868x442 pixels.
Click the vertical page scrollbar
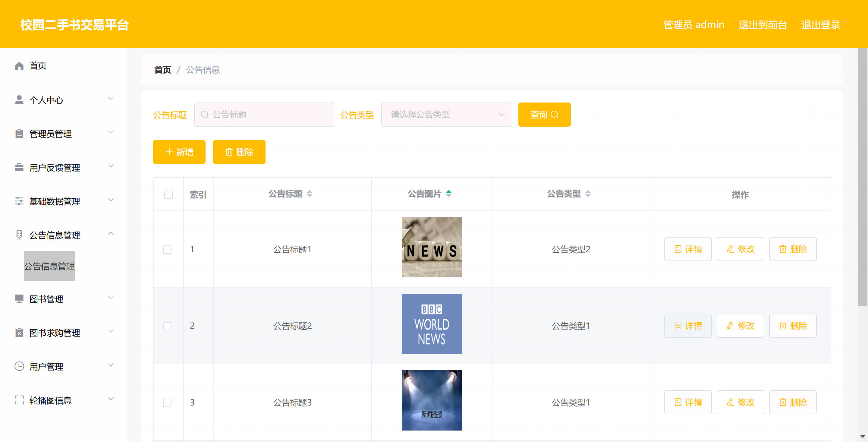coord(862,177)
